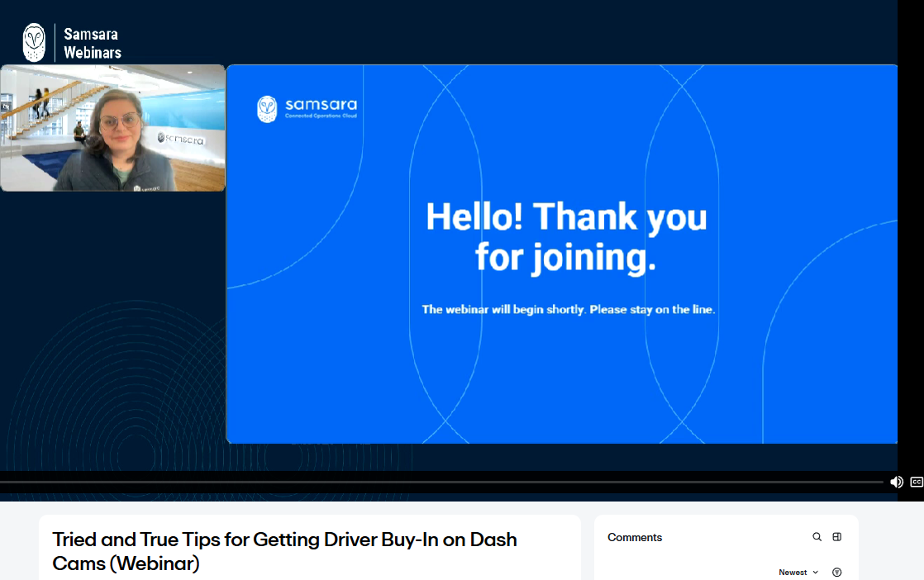Click the owl logo beside Samsara Webinars
Screen dimensions: 924x580
[34, 43]
